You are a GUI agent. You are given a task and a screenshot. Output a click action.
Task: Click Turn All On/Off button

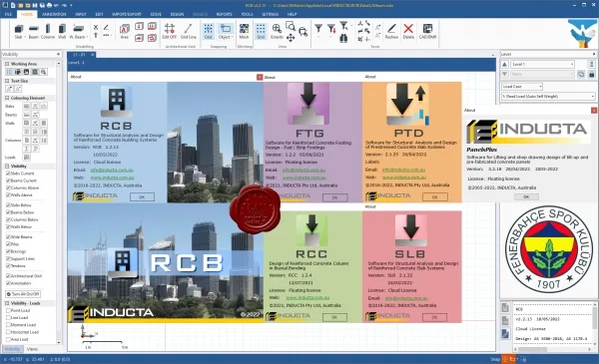tap(23, 294)
